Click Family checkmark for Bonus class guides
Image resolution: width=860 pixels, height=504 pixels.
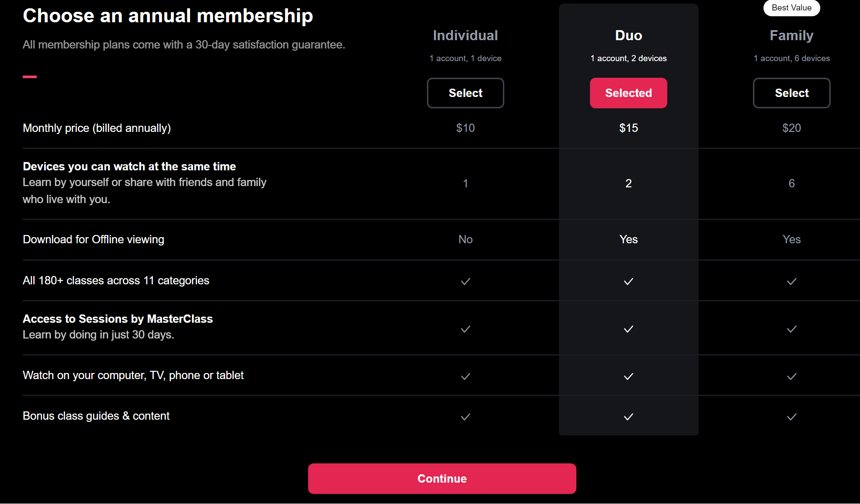click(x=791, y=417)
